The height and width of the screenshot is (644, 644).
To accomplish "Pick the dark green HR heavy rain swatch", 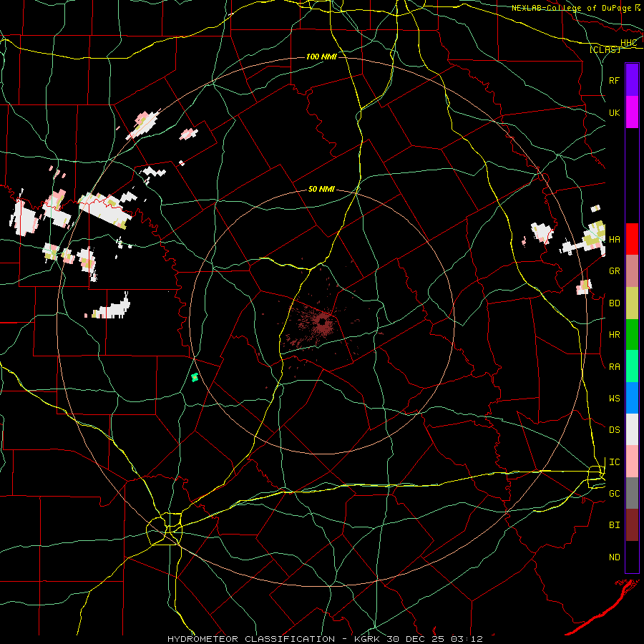I will (632, 334).
